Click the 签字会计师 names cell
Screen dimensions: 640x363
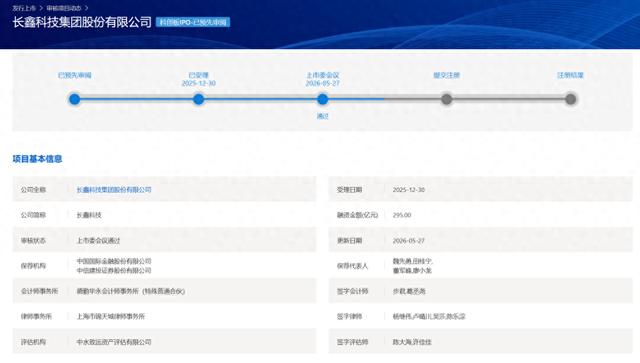click(x=409, y=291)
